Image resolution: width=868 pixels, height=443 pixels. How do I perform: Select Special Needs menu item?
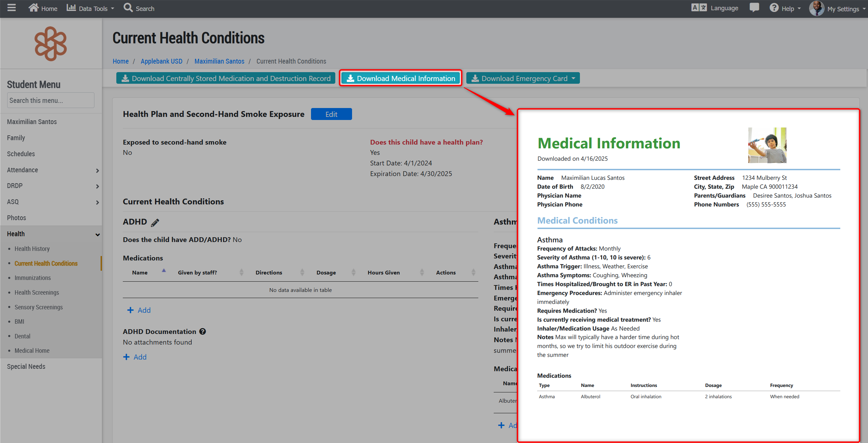[x=26, y=366]
